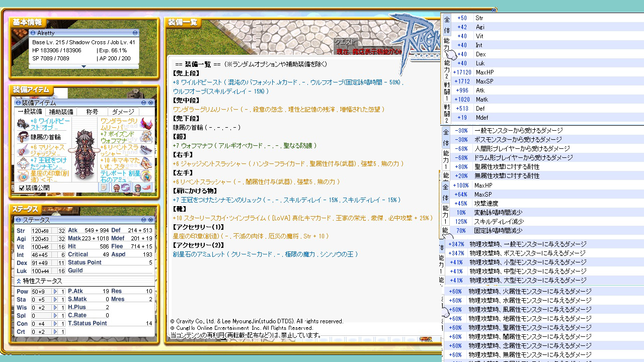Click the HP 183906 / 183906 value

57,50
